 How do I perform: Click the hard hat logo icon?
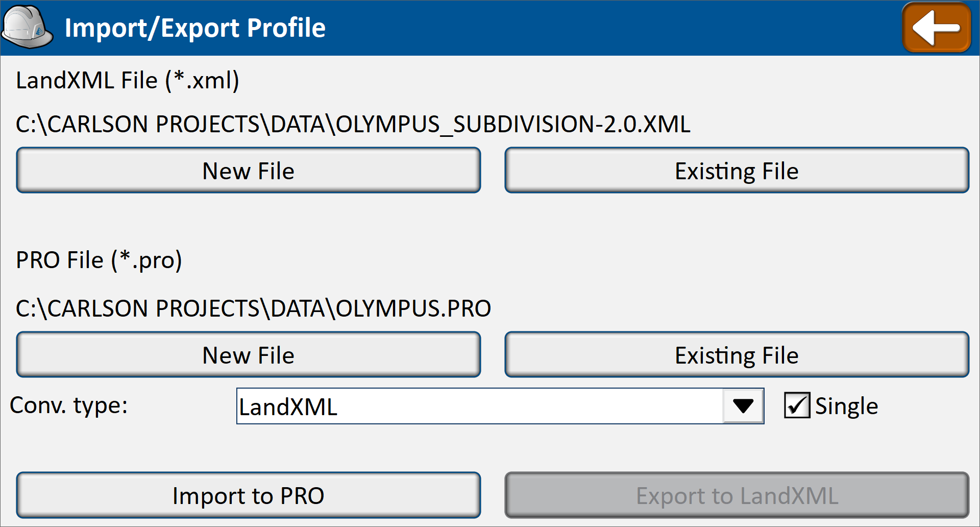(x=27, y=27)
